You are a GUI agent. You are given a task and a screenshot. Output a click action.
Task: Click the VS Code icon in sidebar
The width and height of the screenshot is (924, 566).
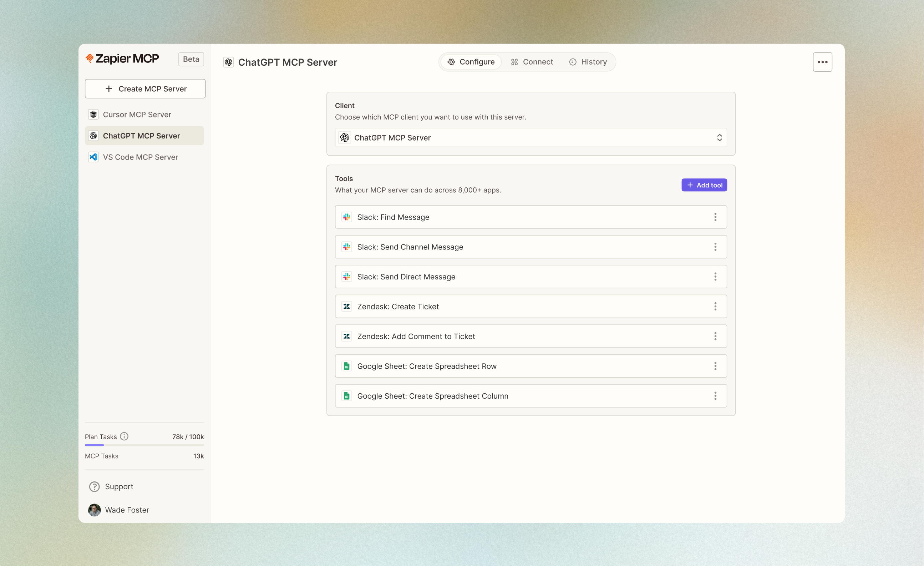pyautogui.click(x=93, y=157)
